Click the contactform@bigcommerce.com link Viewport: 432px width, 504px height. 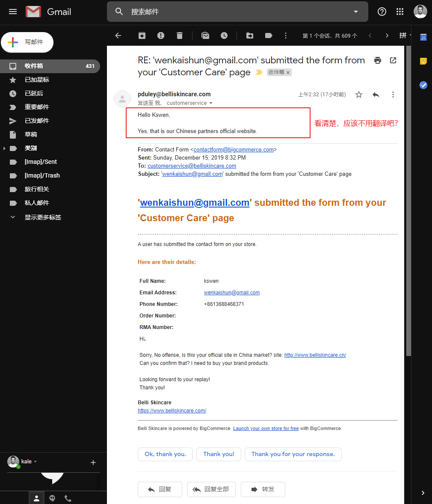[234, 150]
